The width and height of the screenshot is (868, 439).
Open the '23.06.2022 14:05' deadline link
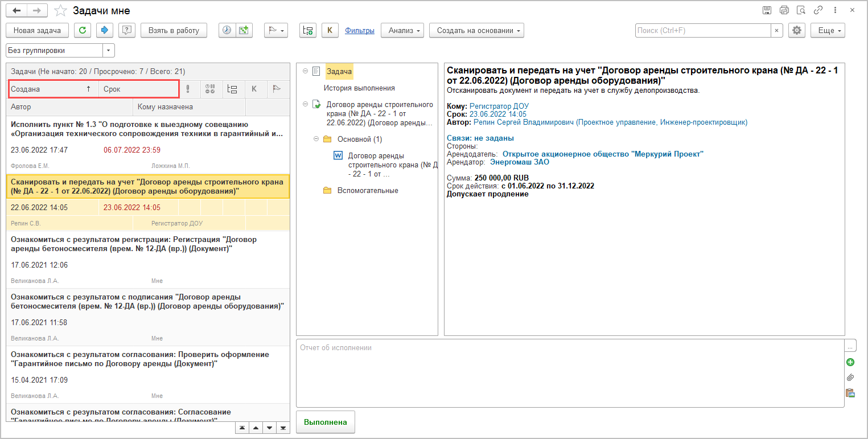pyautogui.click(x=498, y=114)
